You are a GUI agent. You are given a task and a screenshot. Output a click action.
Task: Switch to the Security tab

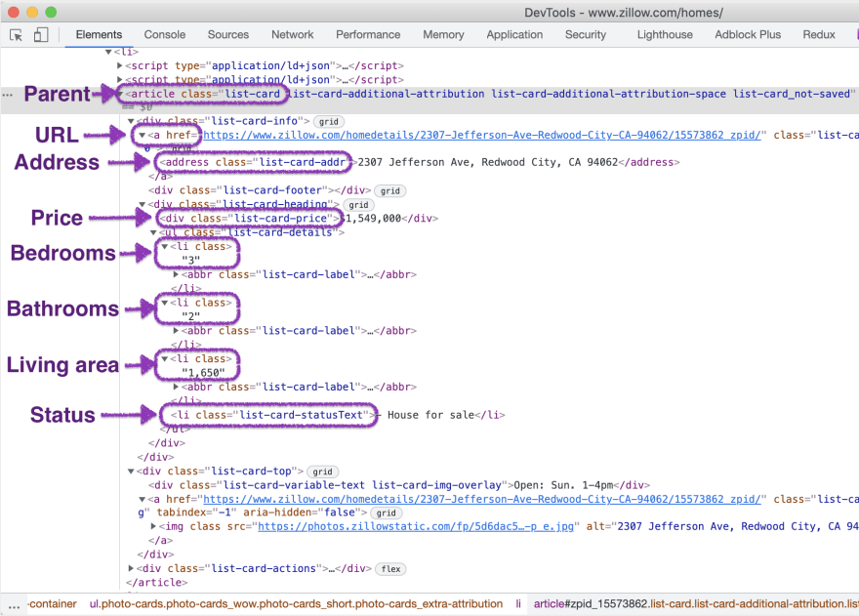pos(586,34)
